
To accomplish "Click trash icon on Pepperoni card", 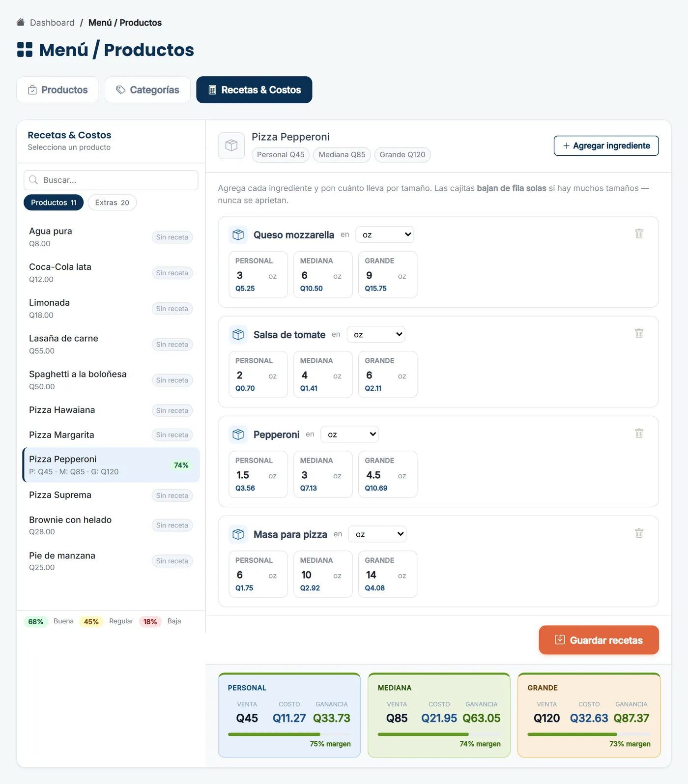I will coord(639,433).
